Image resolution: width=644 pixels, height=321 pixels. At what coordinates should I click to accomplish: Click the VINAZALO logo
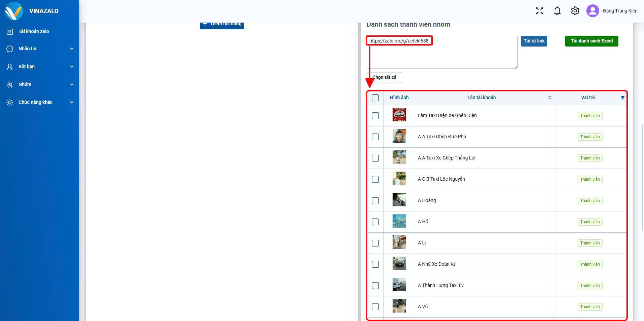point(14,11)
